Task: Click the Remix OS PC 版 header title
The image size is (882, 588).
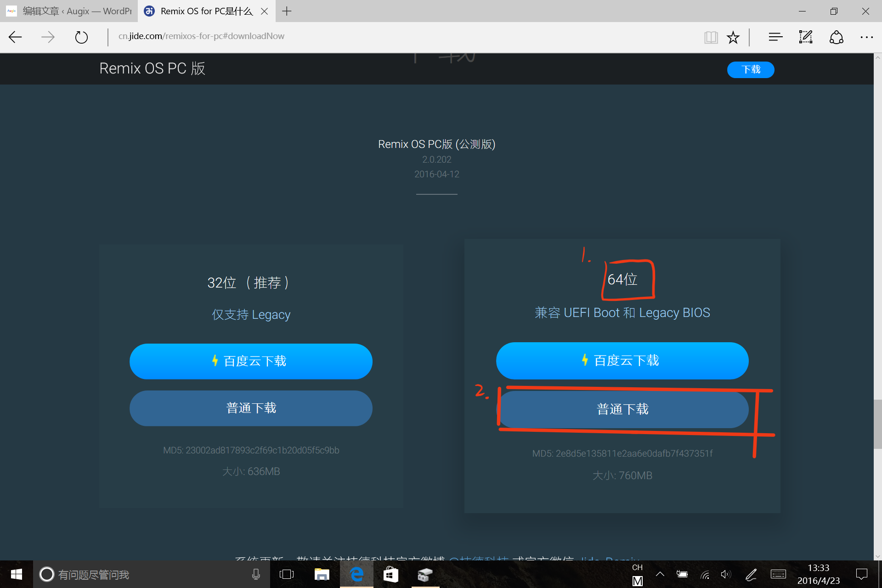Action: point(152,68)
